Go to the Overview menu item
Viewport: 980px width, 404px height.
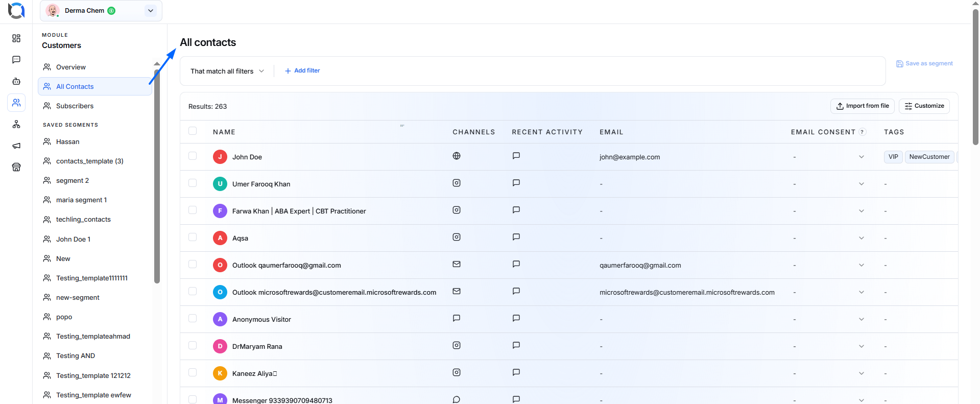tap(95, 67)
